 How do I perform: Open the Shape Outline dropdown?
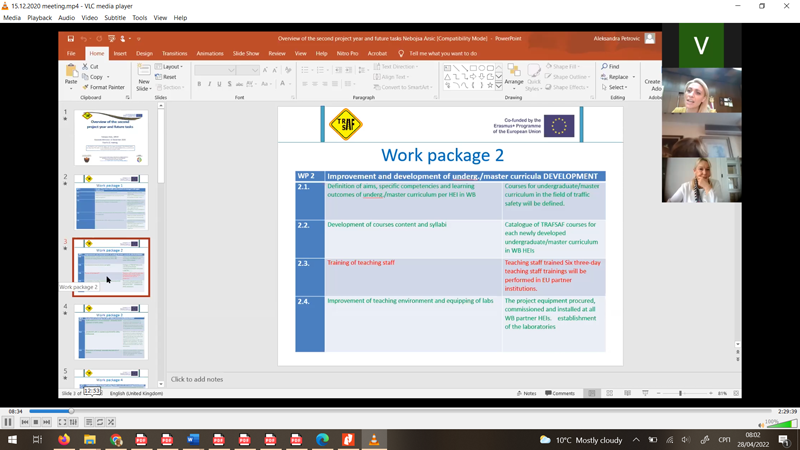click(x=567, y=77)
